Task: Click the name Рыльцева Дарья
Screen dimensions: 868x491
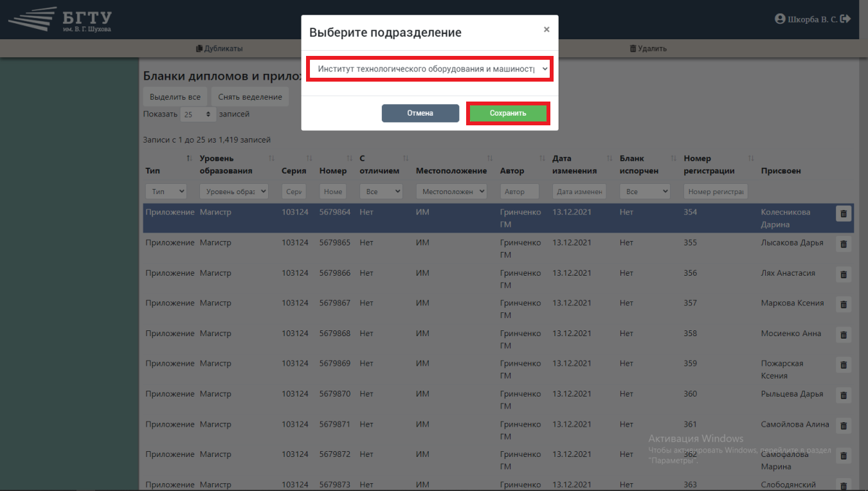Action: pos(791,393)
